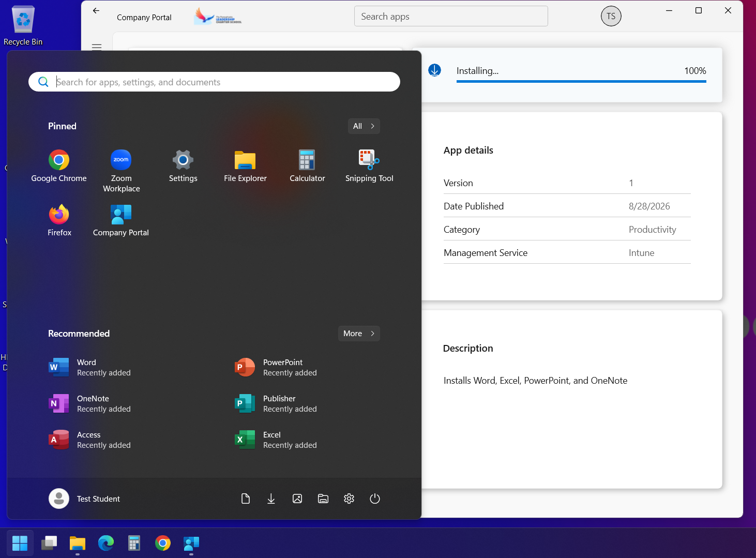The image size is (756, 558).
Task: Open Task View on the taskbar
Action: point(49,543)
